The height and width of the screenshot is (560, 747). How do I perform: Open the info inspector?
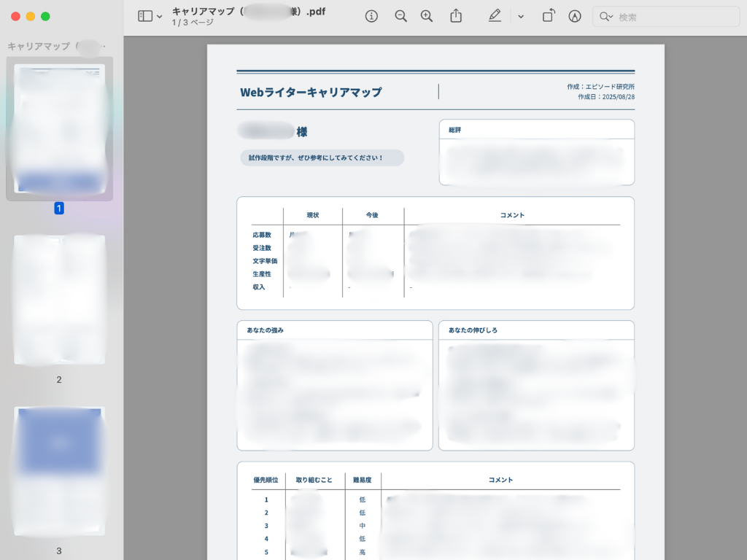[x=371, y=16]
